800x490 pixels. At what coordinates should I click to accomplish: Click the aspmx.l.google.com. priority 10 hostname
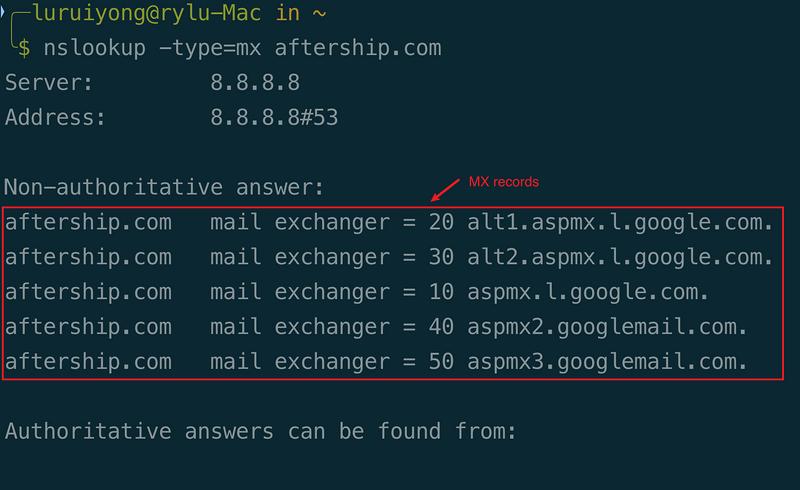click(588, 292)
